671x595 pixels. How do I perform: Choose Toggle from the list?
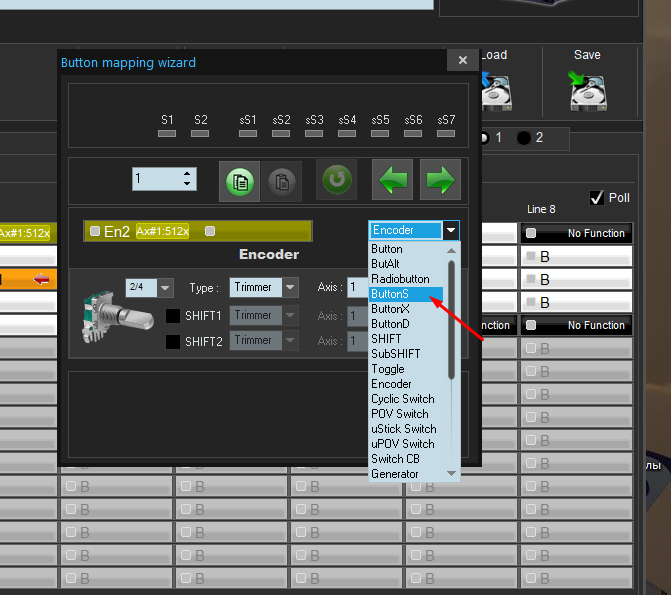click(406, 369)
